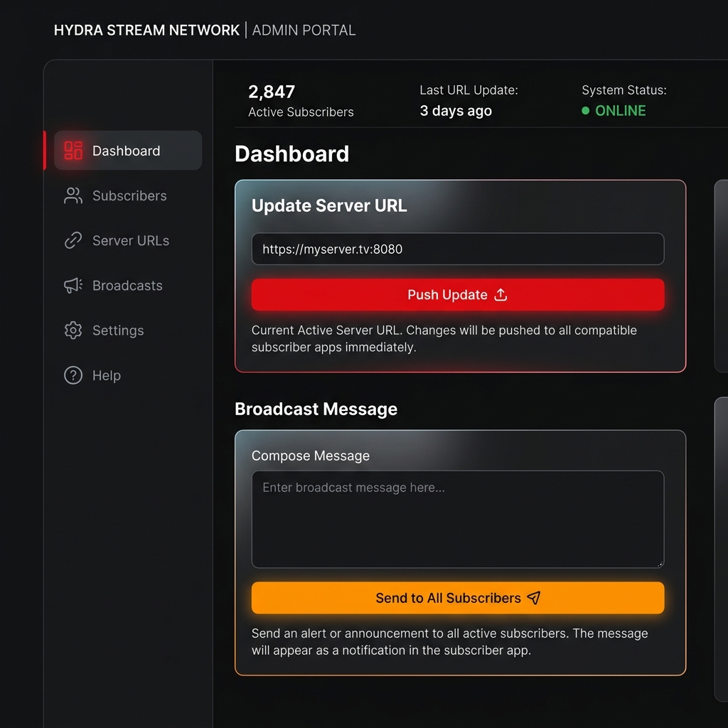Select the Broadcasts megaphone icon
Image resolution: width=728 pixels, height=728 pixels.
(x=72, y=285)
